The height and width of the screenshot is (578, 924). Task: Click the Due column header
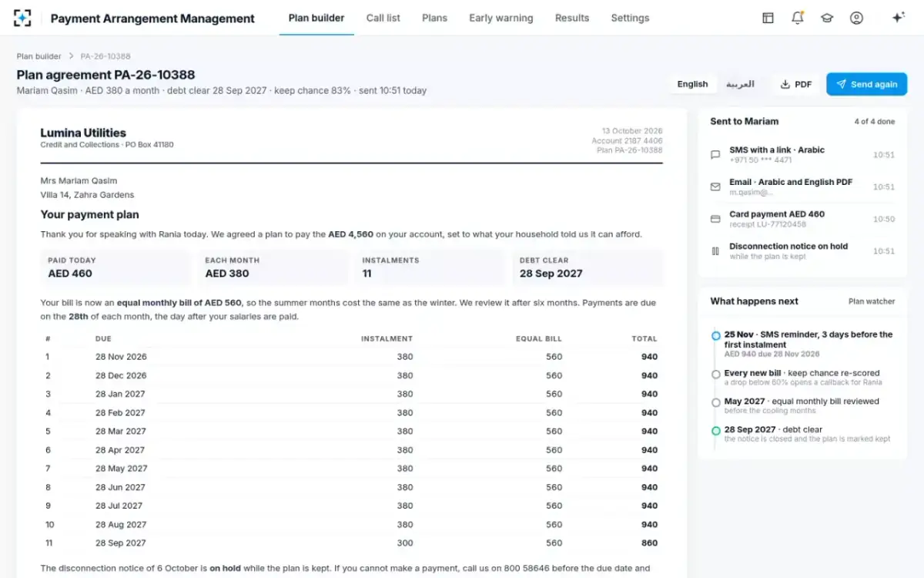pyautogui.click(x=103, y=338)
